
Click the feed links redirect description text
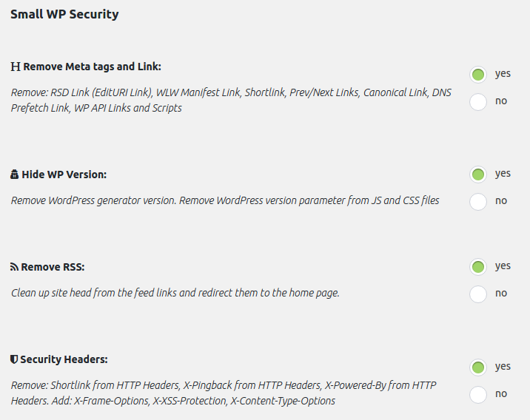(175, 293)
